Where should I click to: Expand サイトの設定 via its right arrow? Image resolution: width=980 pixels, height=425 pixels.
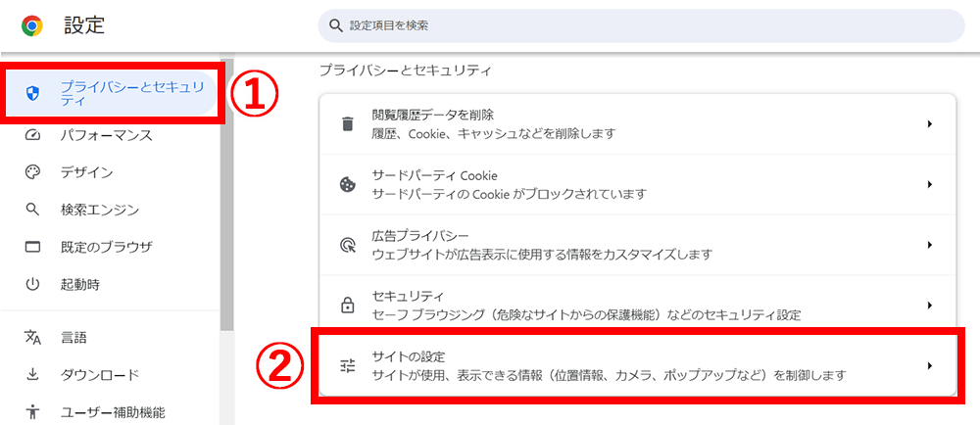(x=929, y=365)
